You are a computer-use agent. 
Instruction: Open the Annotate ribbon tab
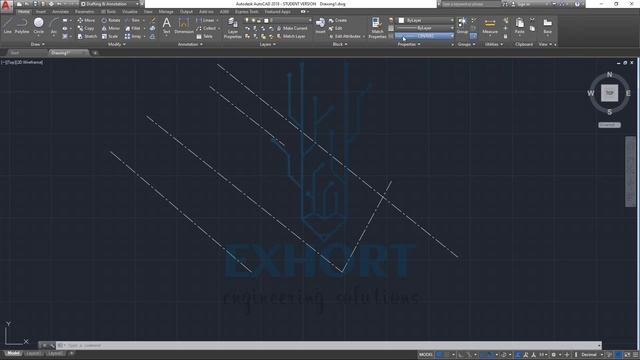coord(60,12)
